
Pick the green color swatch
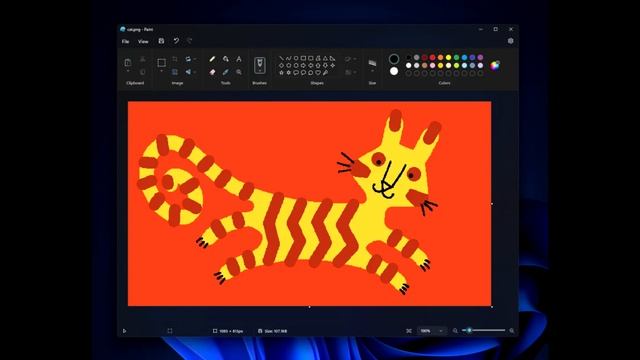456,58
